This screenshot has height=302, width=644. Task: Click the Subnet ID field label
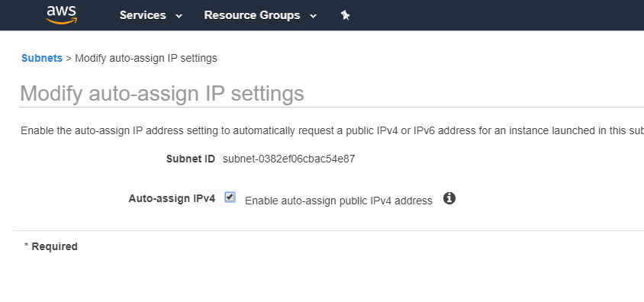point(191,159)
